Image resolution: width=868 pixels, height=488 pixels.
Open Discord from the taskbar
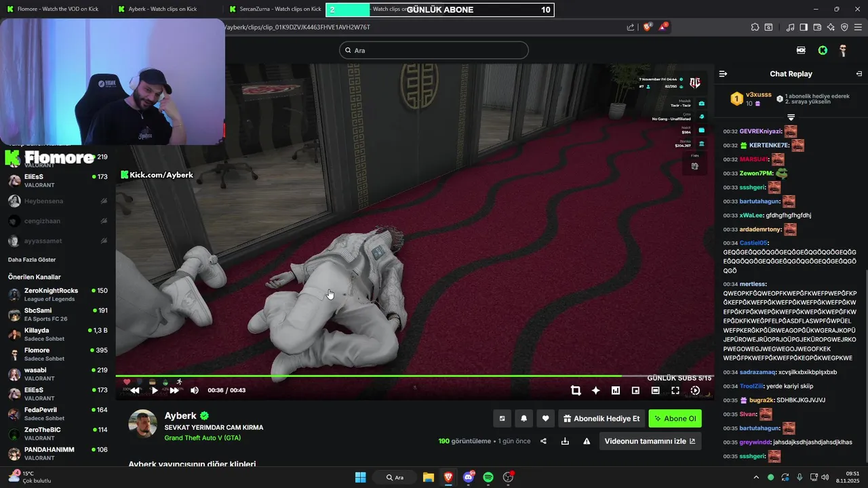468,477
